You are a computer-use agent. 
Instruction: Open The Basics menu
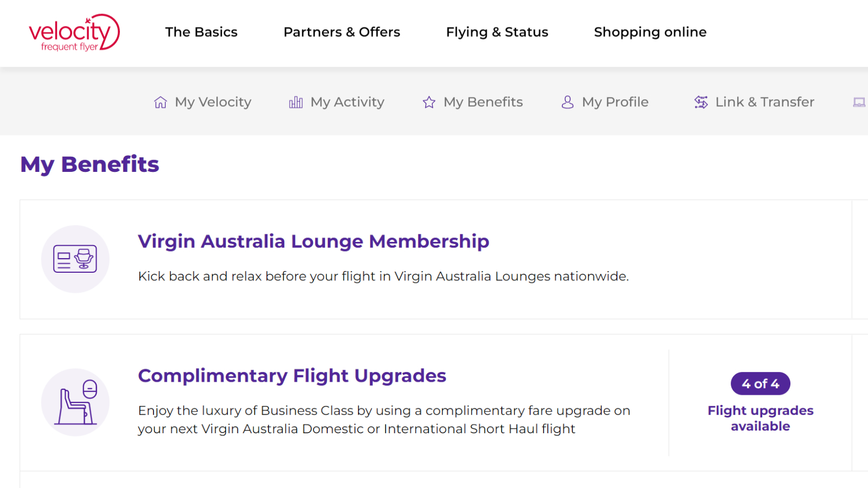(201, 33)
